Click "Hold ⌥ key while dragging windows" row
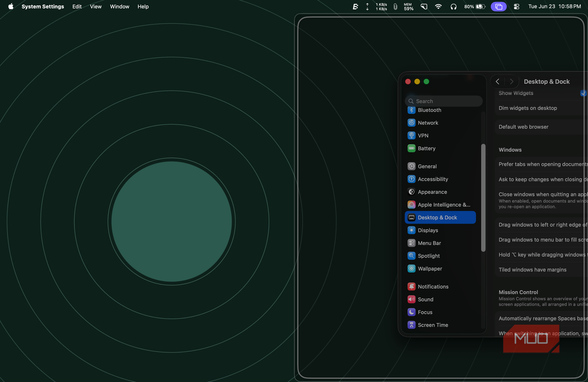Screen dimensions: 588x382 [541, 254]
